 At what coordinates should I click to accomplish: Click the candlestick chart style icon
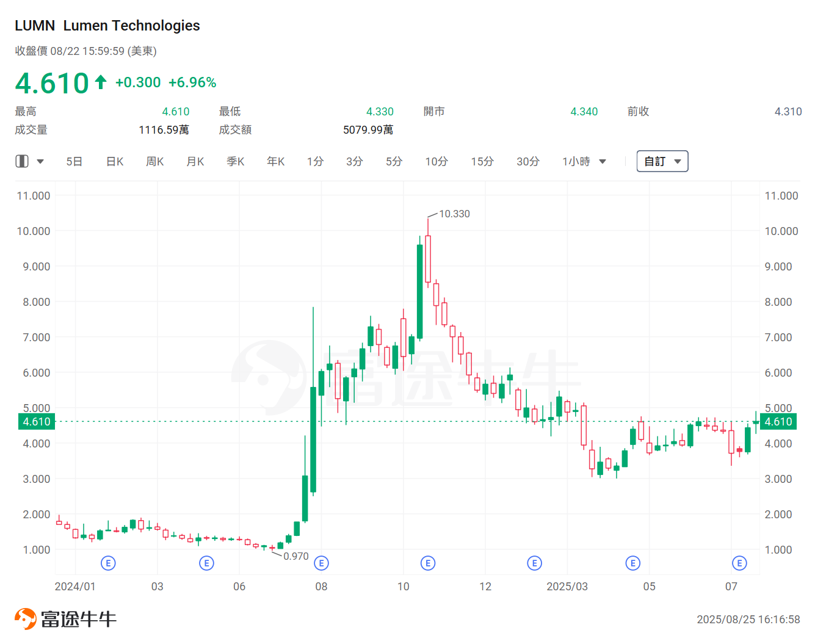pyautogui.click(x=23, y=161)
